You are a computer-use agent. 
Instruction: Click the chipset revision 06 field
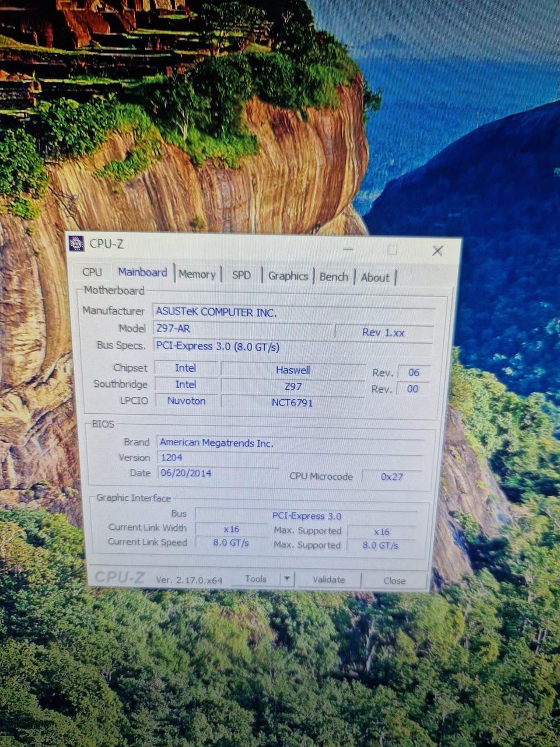click(x=414, y=372)
